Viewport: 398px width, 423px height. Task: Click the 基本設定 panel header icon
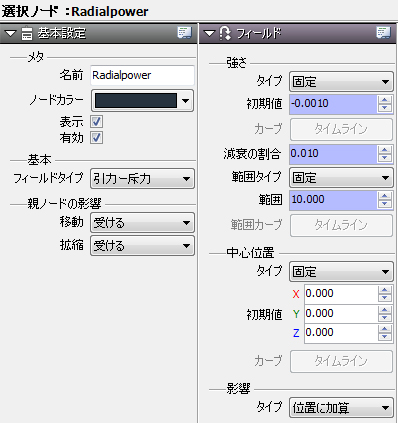pyautogui.click(x=27, y=33)
